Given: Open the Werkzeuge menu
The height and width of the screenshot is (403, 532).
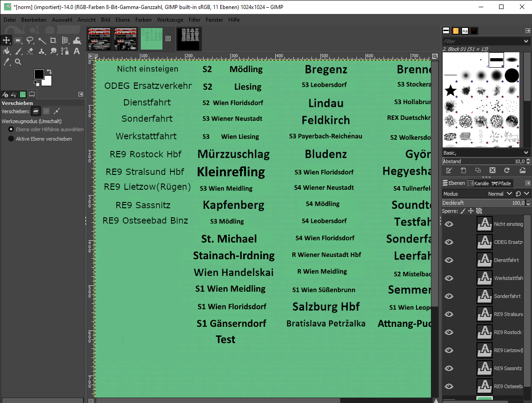Looking at the screenshot, I should pyautogui.click(x=170, y=20).
